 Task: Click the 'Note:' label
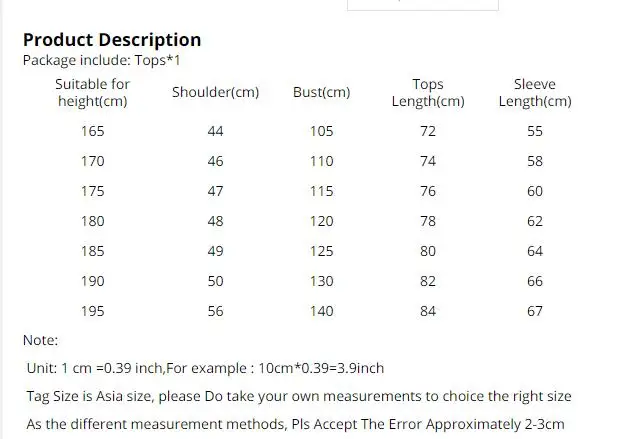pos(40,340)
